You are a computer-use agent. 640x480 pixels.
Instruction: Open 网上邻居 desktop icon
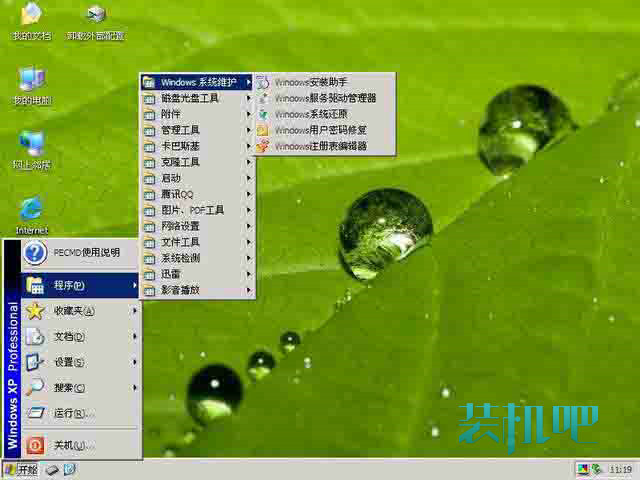pyautogui.click(x=31, y=144)
